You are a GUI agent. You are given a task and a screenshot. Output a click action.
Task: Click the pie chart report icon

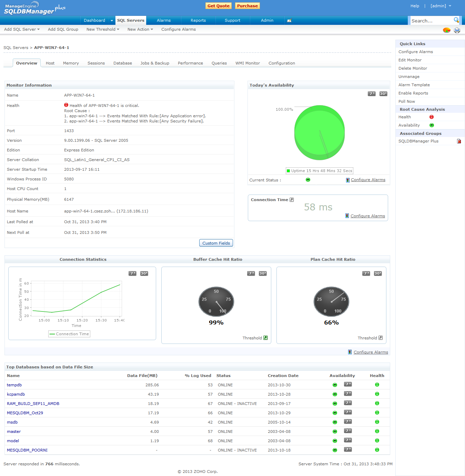(x=447, y=30)
